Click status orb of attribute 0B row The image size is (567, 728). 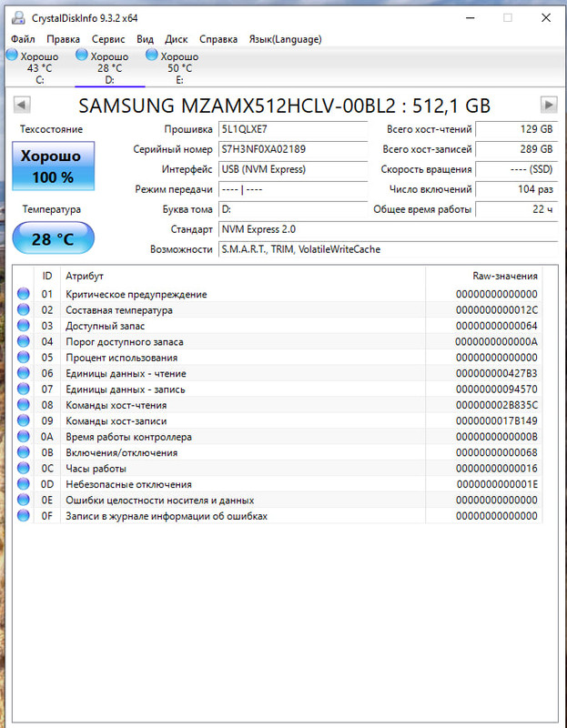[24, 452]
